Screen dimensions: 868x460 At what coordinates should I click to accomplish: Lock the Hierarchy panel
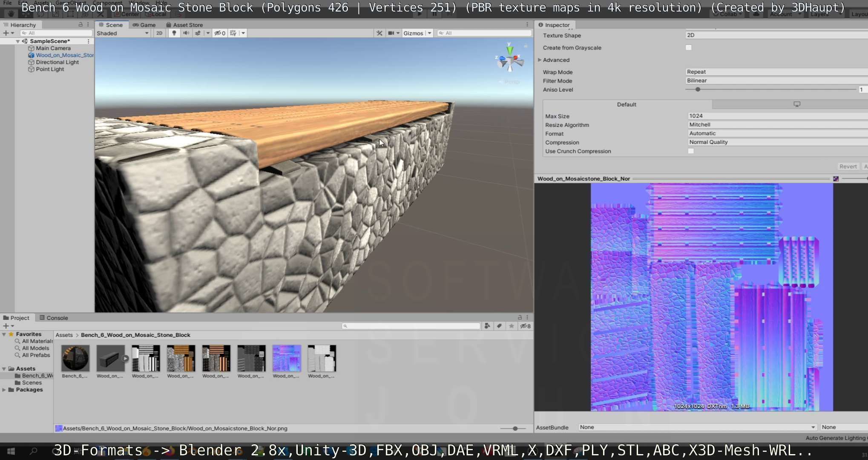point(80,25)
